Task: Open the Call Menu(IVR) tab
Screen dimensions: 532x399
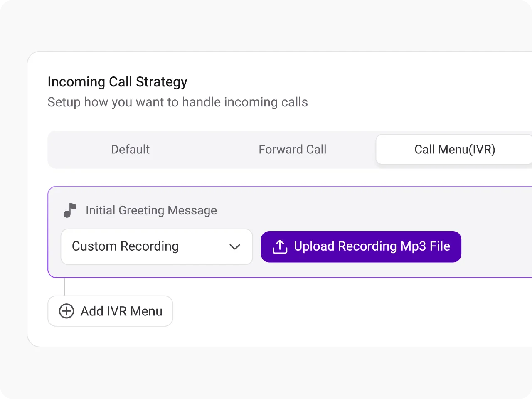Action: 454,150
